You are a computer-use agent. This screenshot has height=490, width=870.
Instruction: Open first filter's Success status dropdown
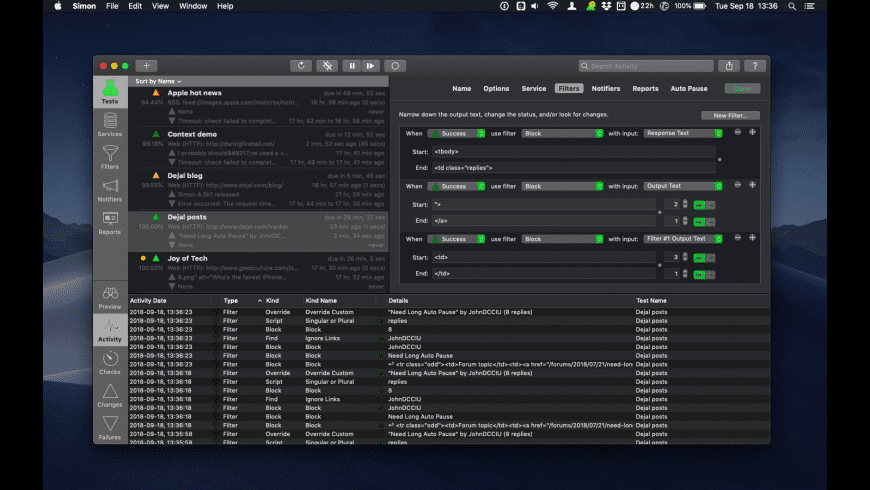456,133
